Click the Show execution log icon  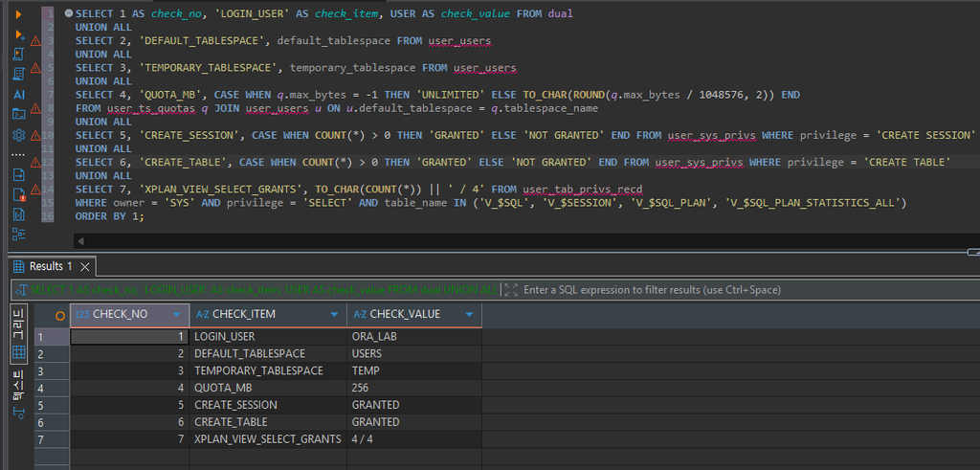point(19,194)
